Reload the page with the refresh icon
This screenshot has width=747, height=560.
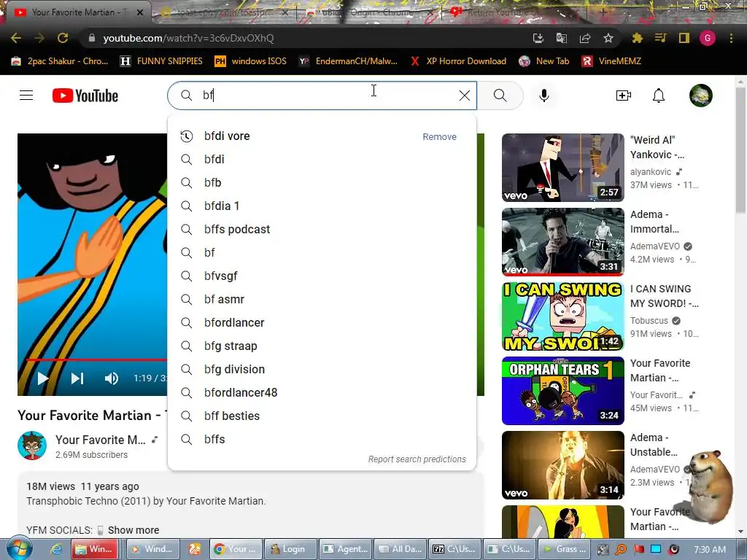(x=63, y=38)
